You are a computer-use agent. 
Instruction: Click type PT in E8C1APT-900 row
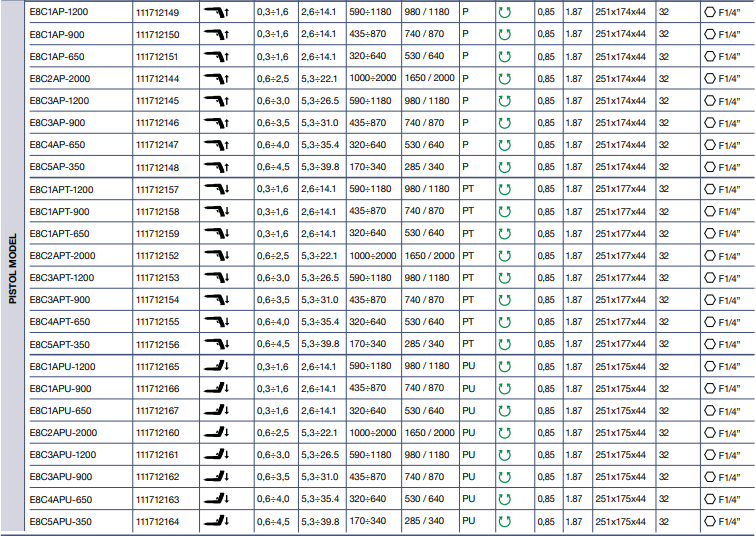click(468, 211)
